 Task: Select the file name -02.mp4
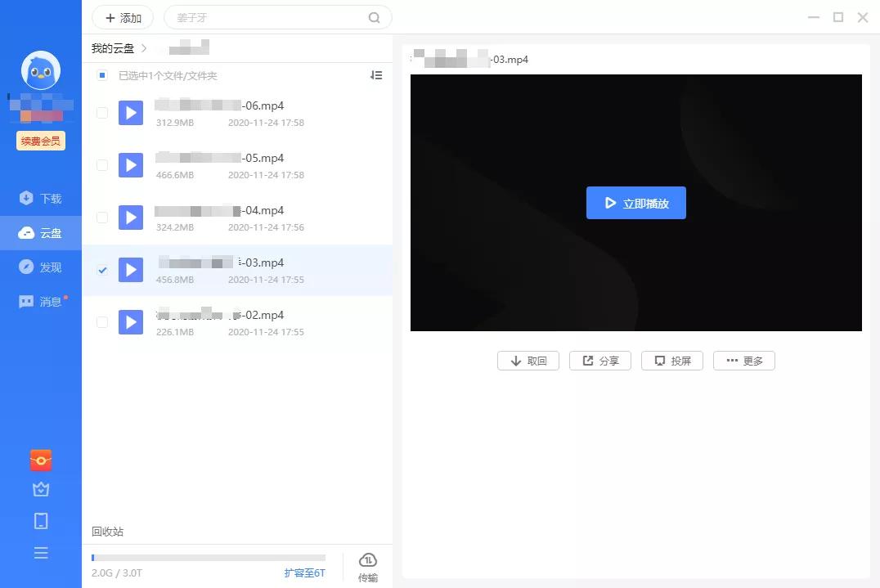[x=219, y=315]
